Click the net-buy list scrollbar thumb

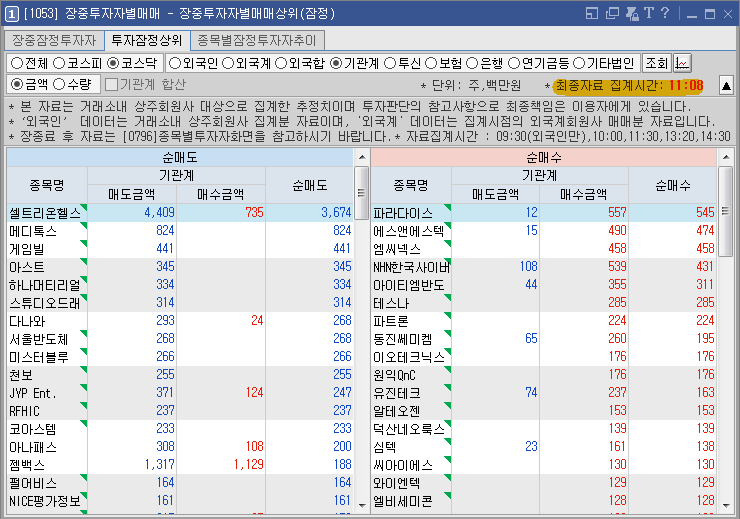coord(725,211)
